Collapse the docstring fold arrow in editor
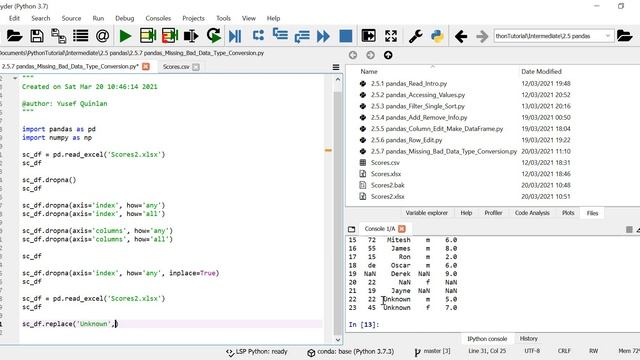 point(15,78)
